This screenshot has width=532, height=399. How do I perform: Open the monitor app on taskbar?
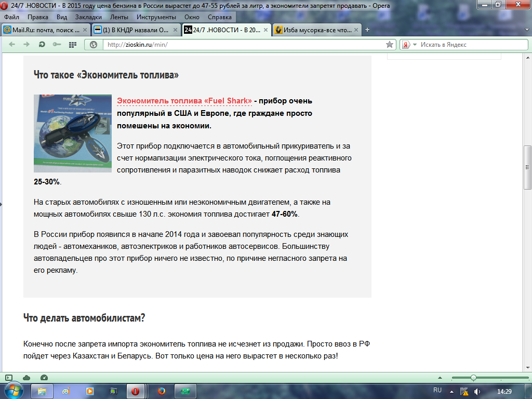114,392
